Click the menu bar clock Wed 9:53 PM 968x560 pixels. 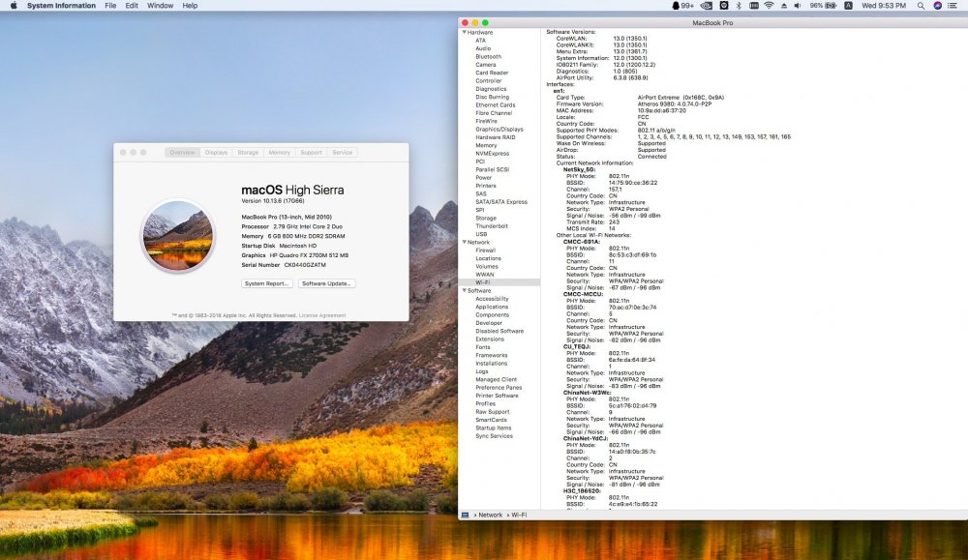coord(884,6)
